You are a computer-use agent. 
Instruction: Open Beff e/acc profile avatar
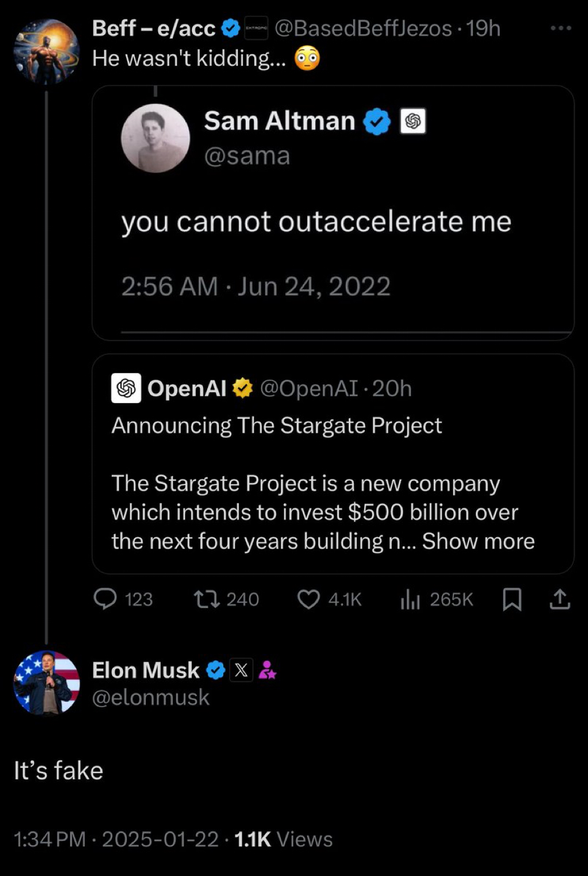46,52
